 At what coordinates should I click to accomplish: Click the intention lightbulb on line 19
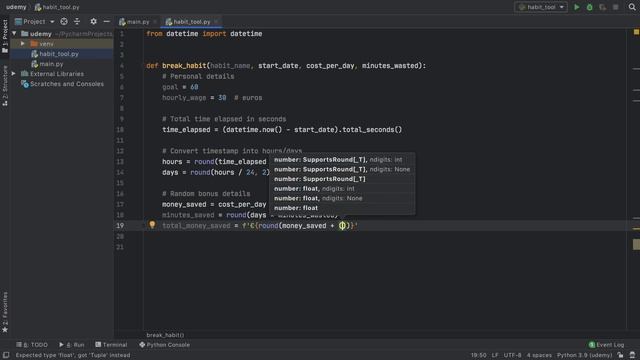point(152,224)
